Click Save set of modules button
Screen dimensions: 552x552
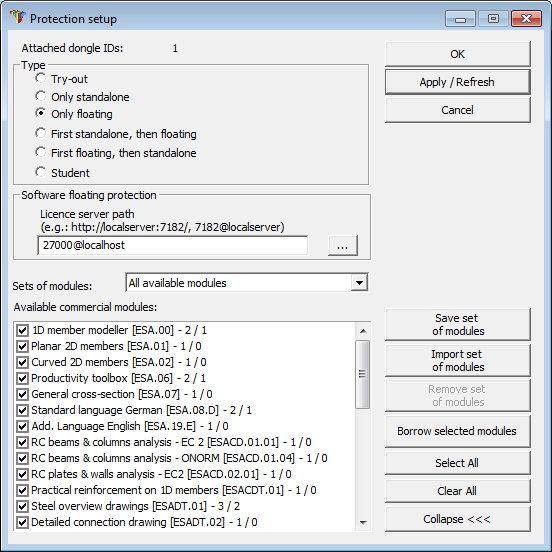click(458, 325)
